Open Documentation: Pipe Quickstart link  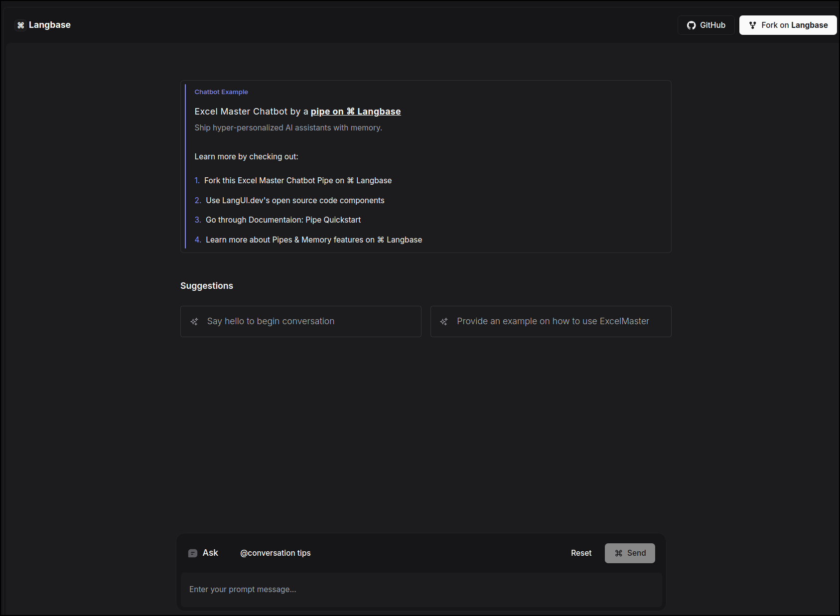(x=283, y=220)
